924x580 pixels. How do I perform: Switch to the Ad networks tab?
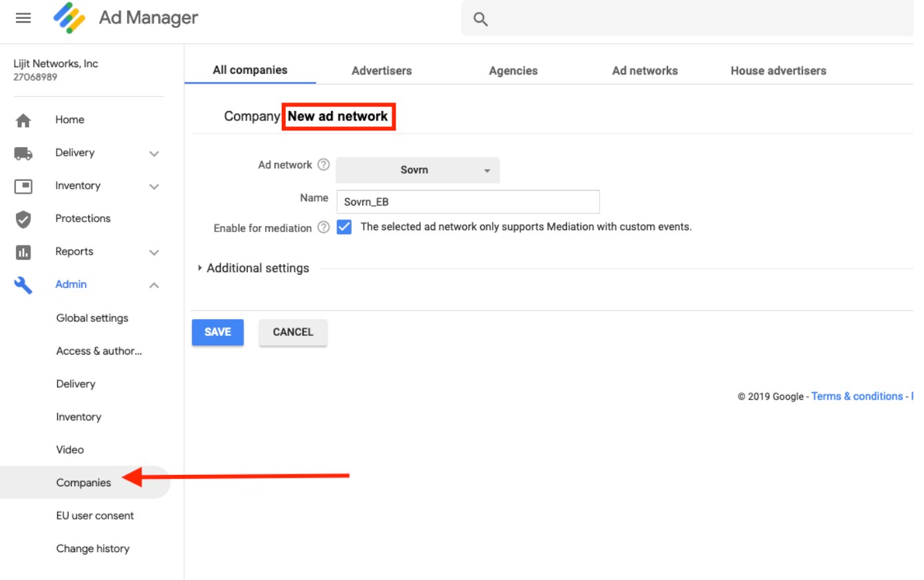645,71
